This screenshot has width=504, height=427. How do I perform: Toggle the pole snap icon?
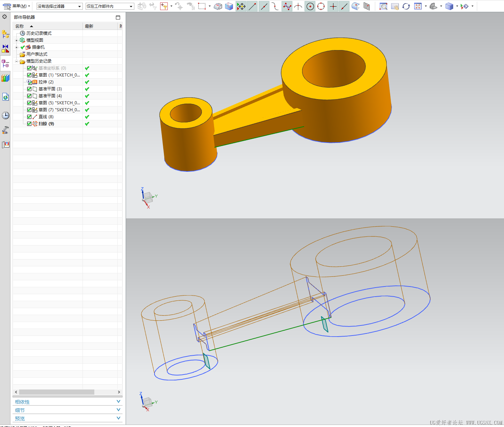click(287, 6)
